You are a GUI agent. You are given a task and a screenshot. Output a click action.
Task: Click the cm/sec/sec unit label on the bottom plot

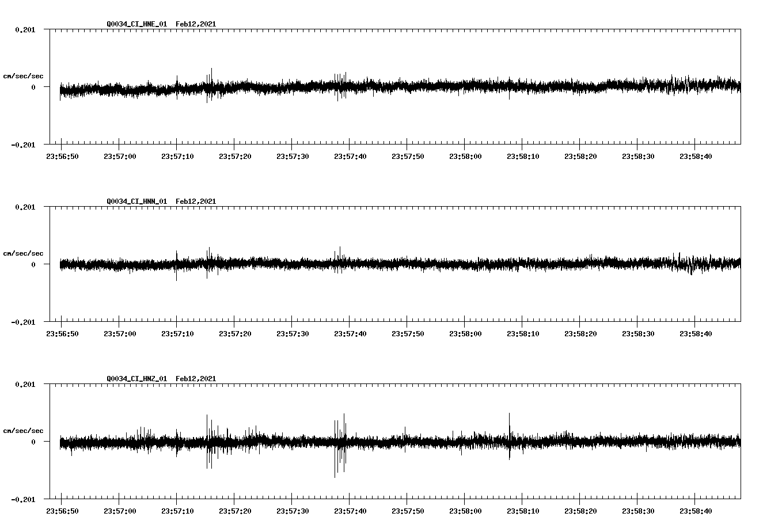point(23,430)
